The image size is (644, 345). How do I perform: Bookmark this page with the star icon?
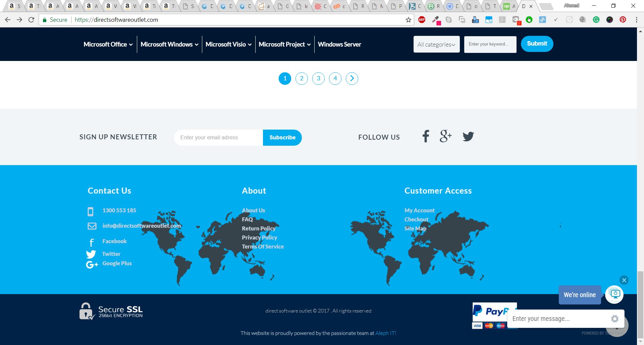[x=408, y=20]
